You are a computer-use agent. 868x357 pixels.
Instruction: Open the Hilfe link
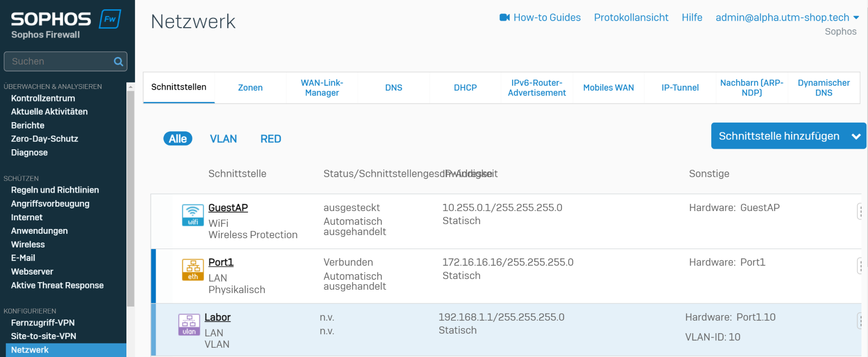pyautogui.click(x=692, y=17)
